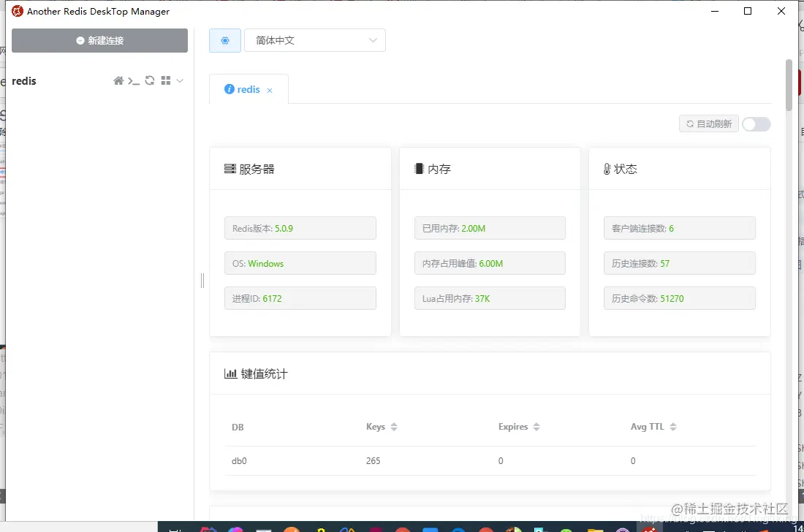Viewport: 804px width, 532px height.
Task: Open the 简体中文 language dropdown
Action: [314, 40]
